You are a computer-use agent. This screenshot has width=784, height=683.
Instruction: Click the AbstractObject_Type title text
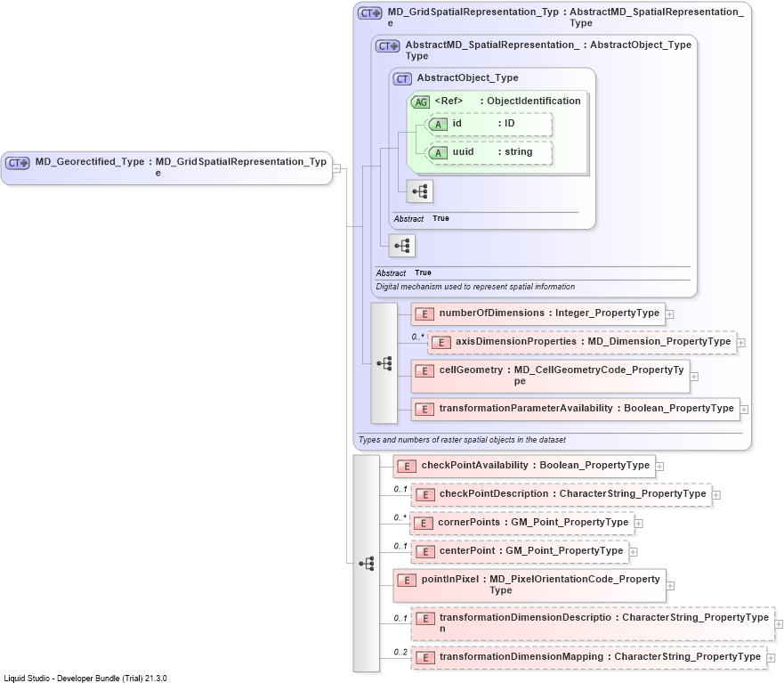pyautogui.click(x=467, y=78)
